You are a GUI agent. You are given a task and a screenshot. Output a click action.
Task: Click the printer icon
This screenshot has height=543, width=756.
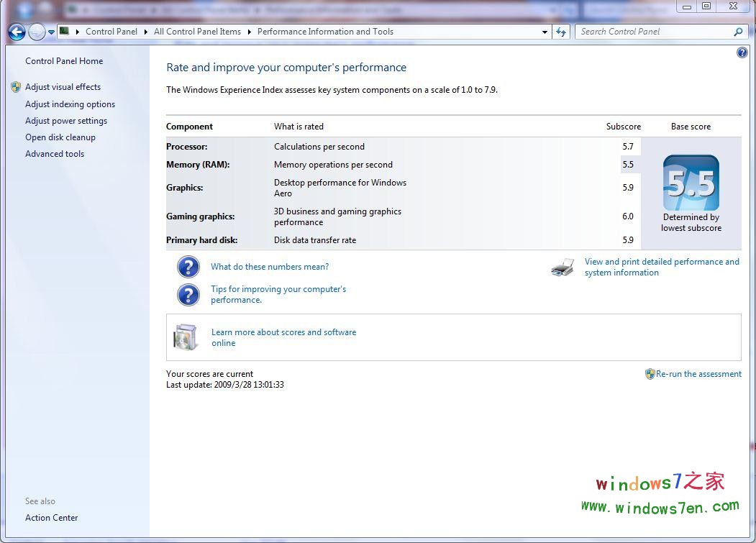(563, 268)
